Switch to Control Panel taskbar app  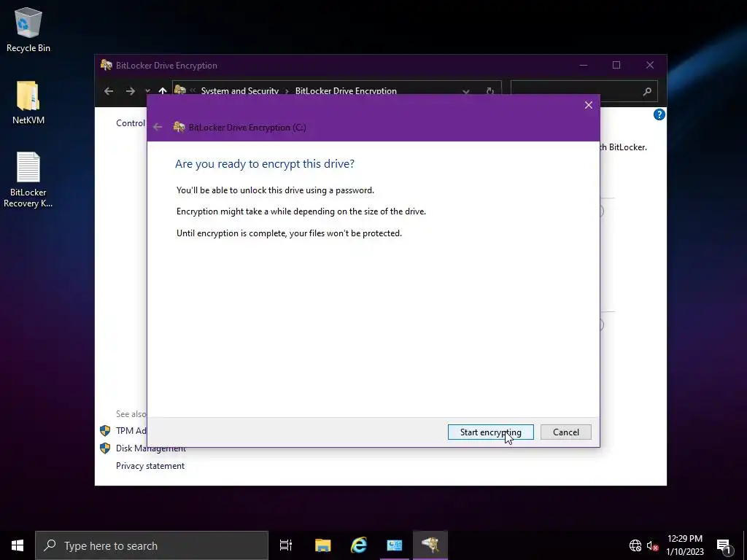[x=395, y=545]
